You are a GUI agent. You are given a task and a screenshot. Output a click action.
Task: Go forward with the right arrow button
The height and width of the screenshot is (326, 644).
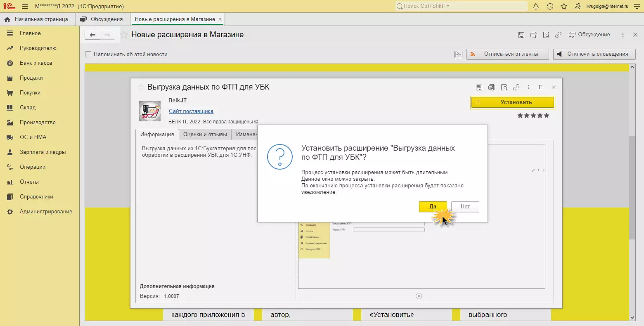(107, 35)
